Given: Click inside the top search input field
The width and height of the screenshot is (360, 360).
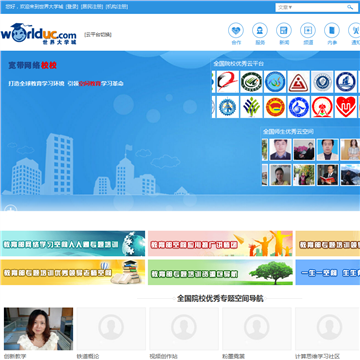Looking at the screenshot, I should tap(320, 7).
